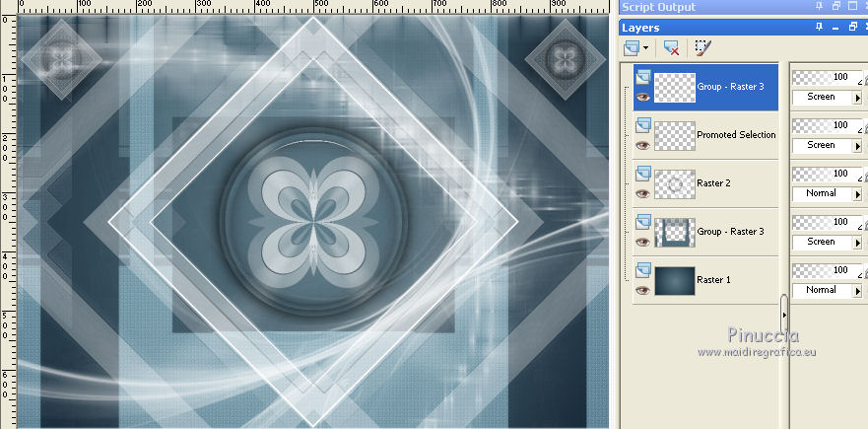Click opacity slider of frame-thumbnail Group layer
868x429 pixels.
(x=827, y=222)
